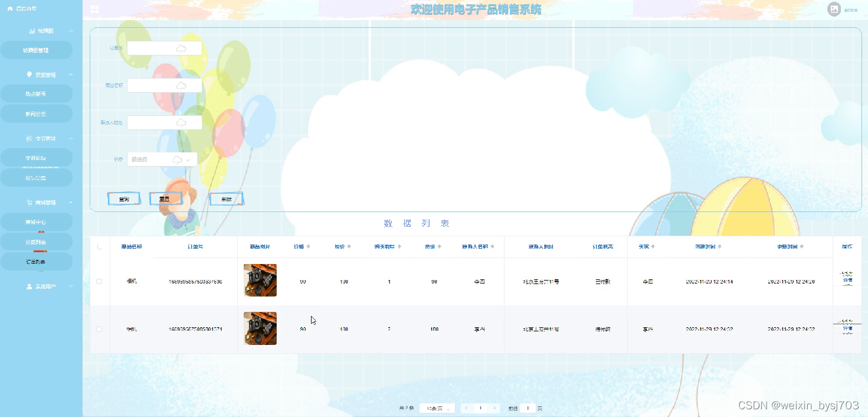Expand the 系统用户 sidebar section
This screenshot has height=417, width=868.
[71, 286]
